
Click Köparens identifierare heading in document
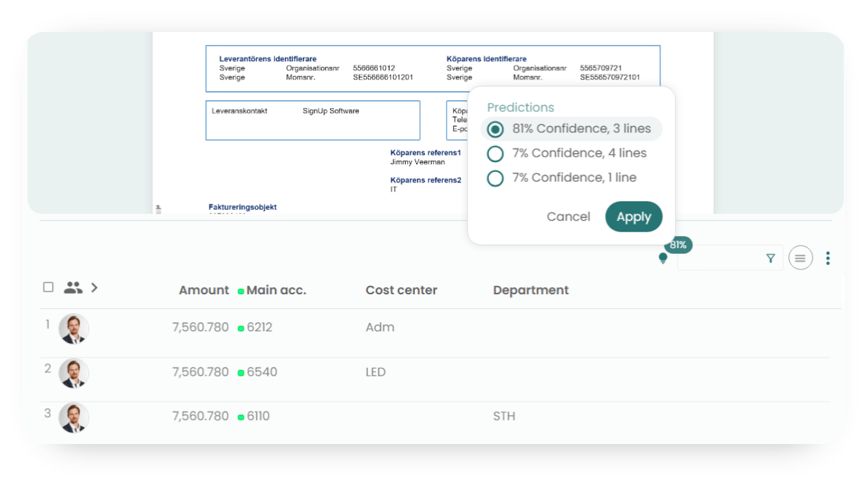click(486, 59)
